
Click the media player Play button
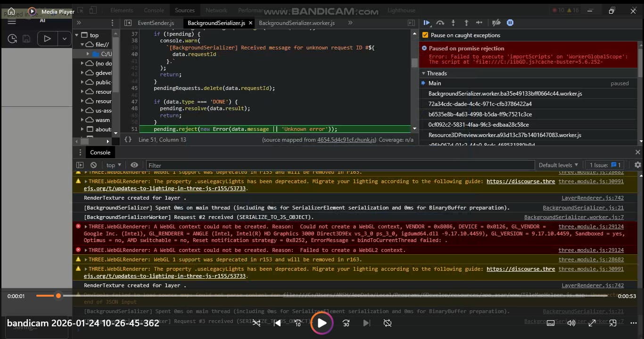click(x=322, y=323)
